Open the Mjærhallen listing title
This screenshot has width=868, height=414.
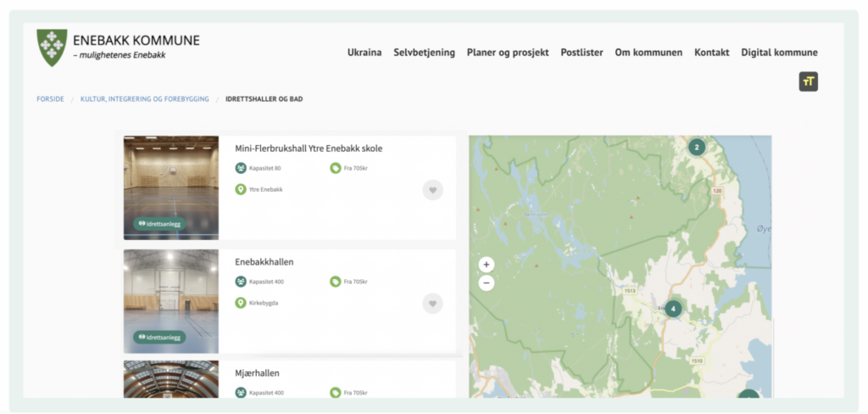pyautogui.click(x=257, y=373)
